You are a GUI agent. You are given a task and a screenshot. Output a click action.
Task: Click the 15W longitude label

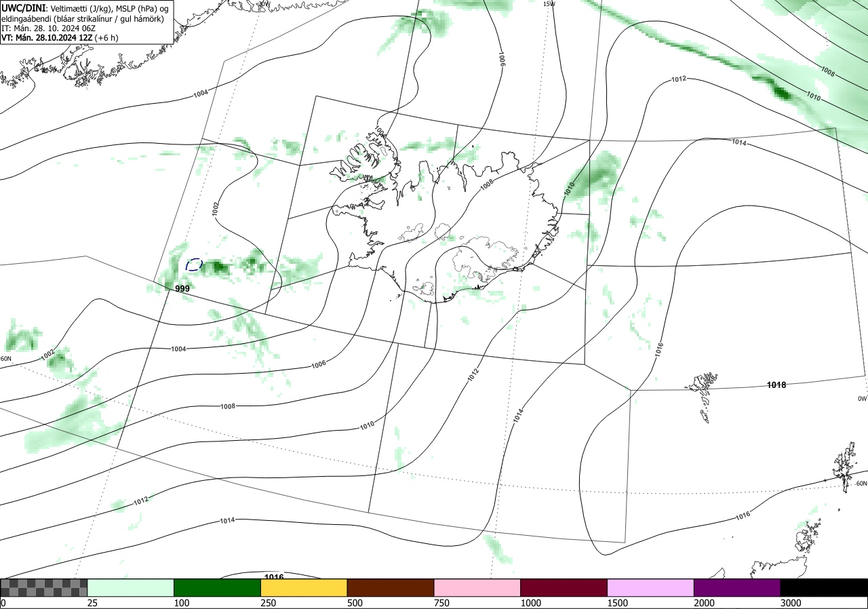tap(549, 4)
